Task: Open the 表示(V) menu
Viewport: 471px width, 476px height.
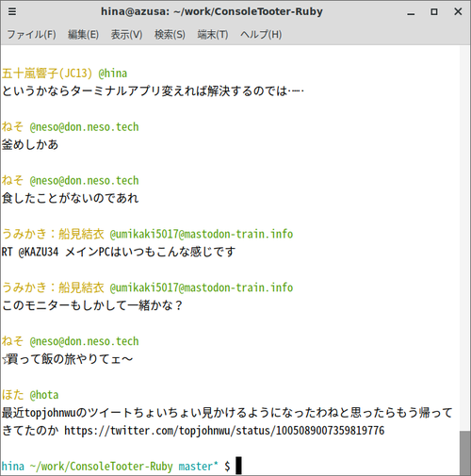Action: click(x=126, y=34)
